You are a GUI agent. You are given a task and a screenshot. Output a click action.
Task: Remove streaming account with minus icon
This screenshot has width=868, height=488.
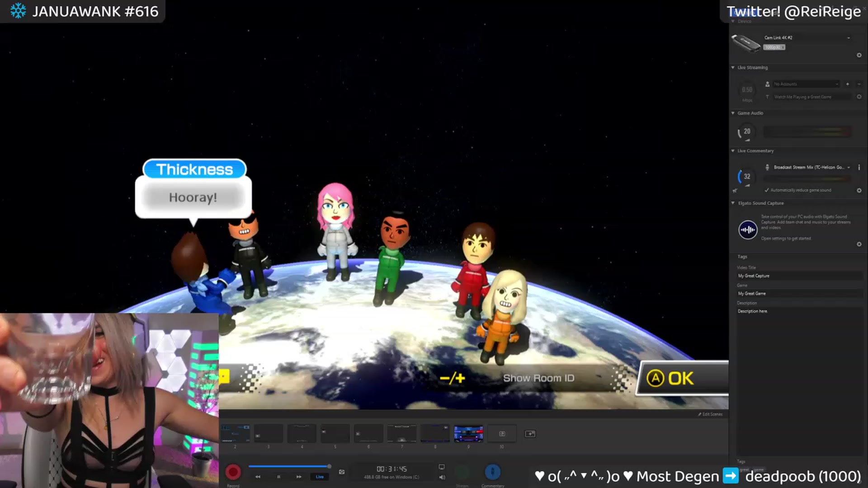(x=859, y=84)
